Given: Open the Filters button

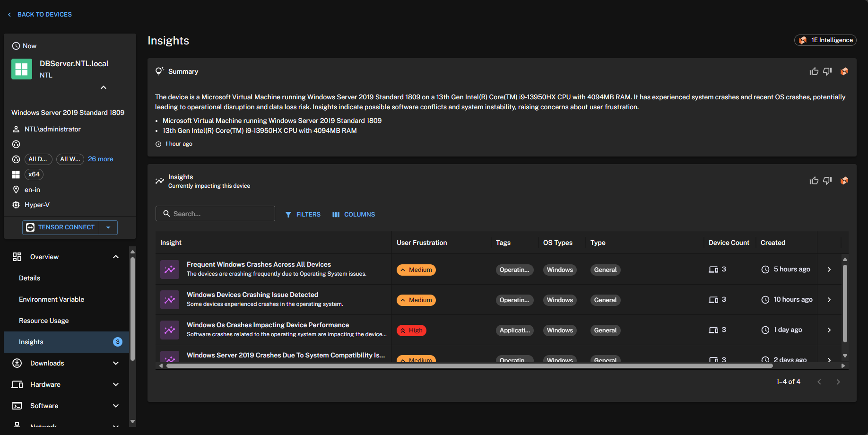Looking at the screenshot, I should click(303, 215).
